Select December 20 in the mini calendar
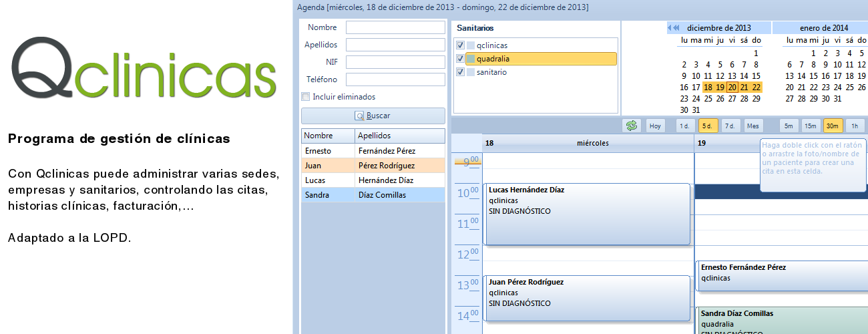Screen dimensions: 868x334 click(732, 88)
